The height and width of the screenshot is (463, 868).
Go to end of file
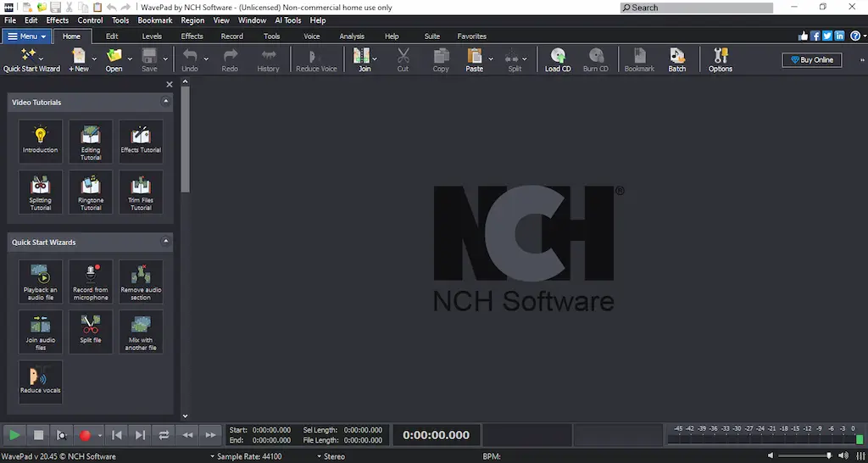[x=140, y=435]
